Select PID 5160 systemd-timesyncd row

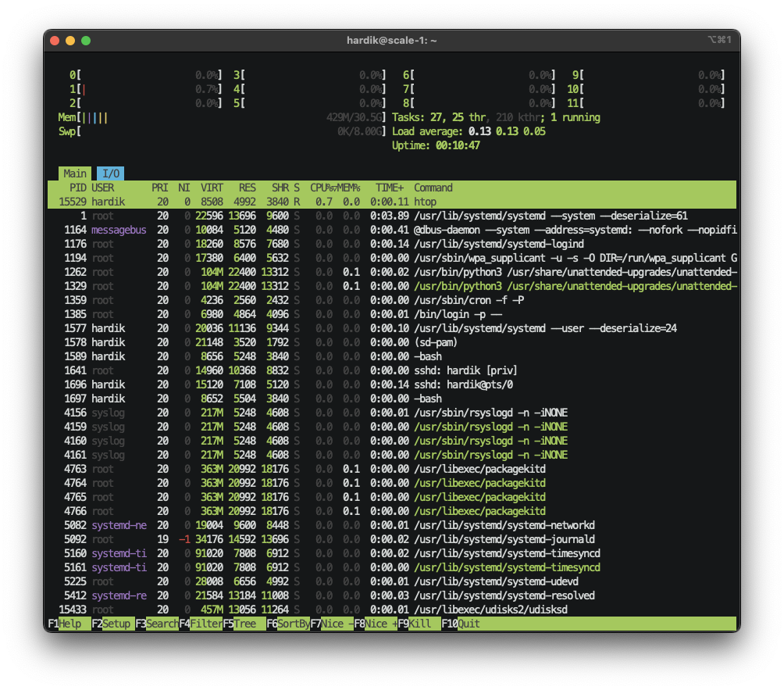(392, 553)
